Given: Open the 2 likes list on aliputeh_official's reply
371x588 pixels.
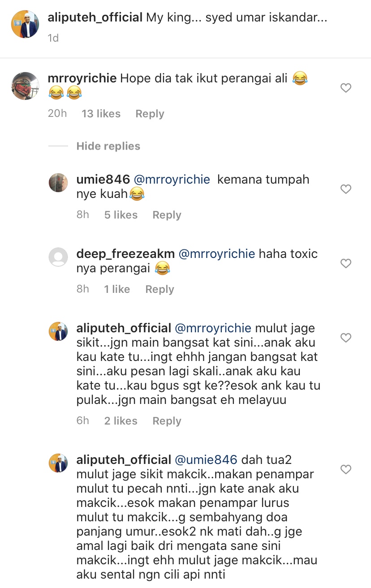Looking at the screenshot, I should coord(121,421).
